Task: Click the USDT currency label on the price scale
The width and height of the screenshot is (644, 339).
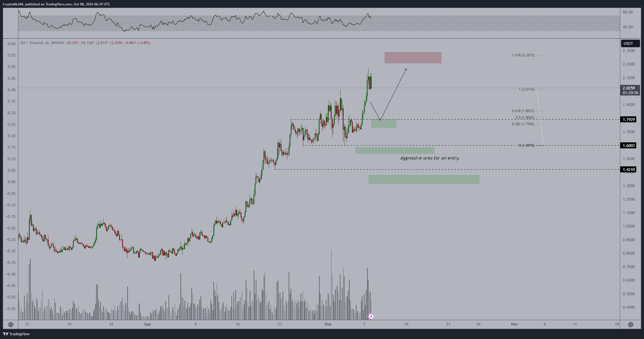Action: (630, 43)
